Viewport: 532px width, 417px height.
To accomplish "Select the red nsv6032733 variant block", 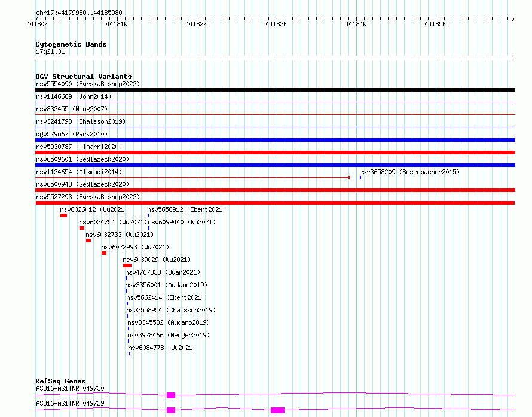I will coord(88,241).
